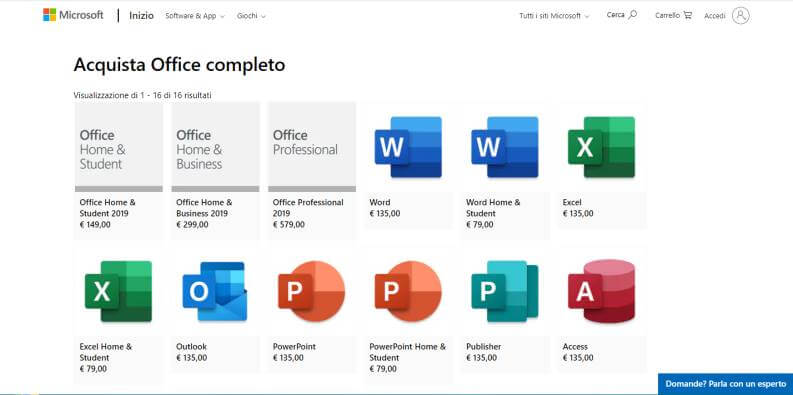Click the PowerPoint icon priced €135,00
793x395 pixels.
pos(312,291)
